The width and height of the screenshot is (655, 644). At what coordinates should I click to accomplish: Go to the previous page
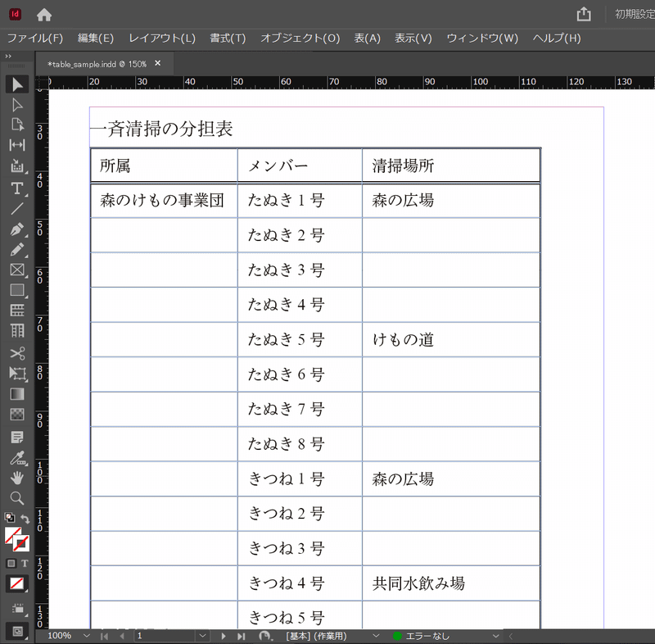pos(122,636)
